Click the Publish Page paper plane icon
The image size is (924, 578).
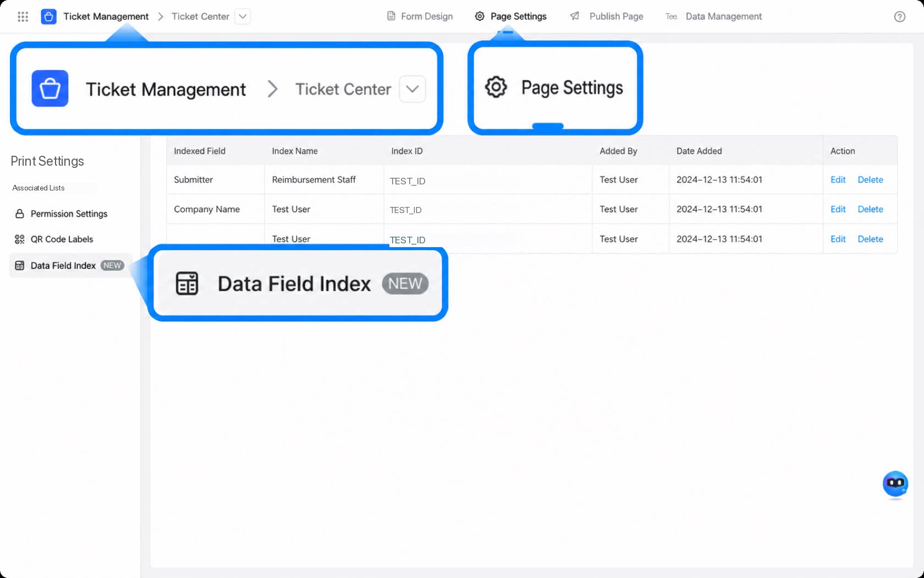(x=575, y=16)
